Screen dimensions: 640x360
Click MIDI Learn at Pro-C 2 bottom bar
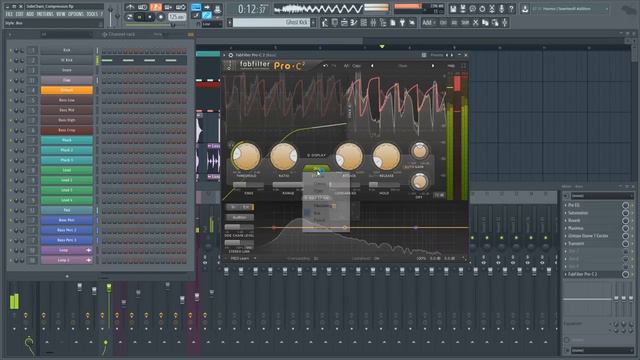click(240, 258)
